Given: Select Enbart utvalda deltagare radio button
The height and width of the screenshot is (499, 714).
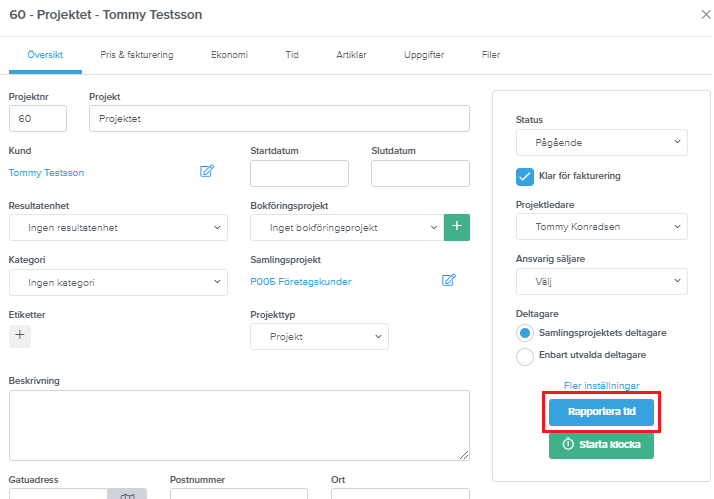Looking at the screenshot, I should pos(525,356).
